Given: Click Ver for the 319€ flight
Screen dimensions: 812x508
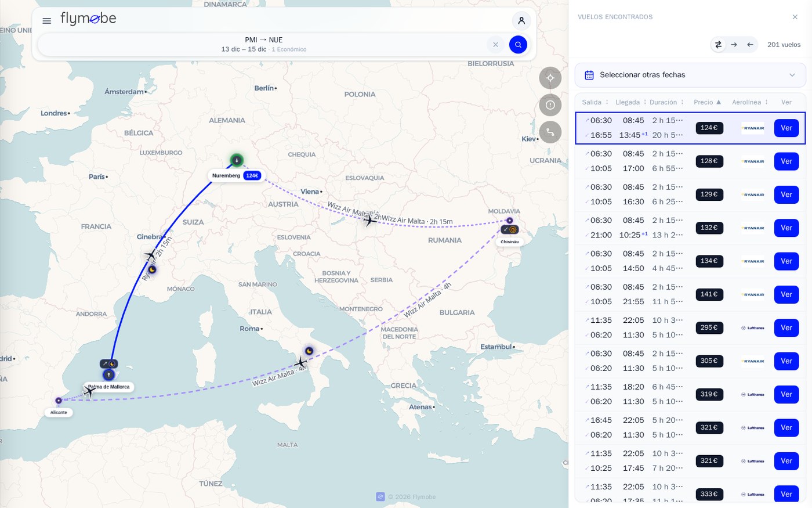Looking at the screenshot, I should 786,395.
